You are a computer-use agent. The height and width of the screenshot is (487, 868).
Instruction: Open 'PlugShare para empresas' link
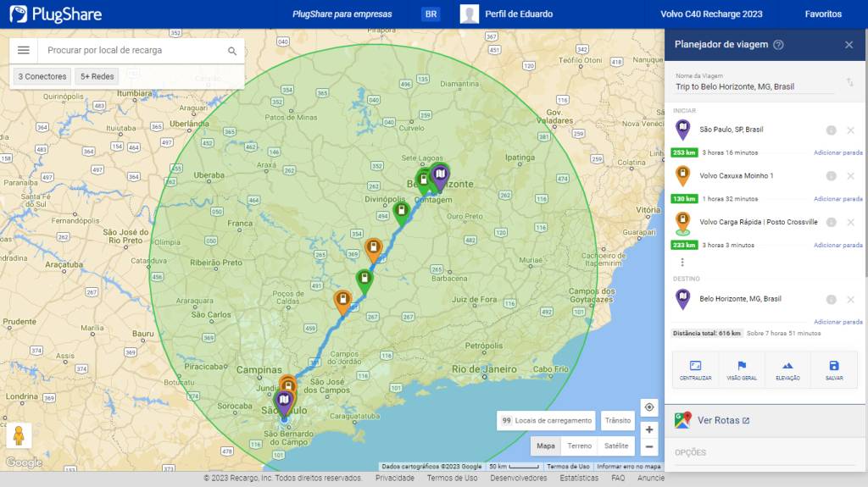342,14
